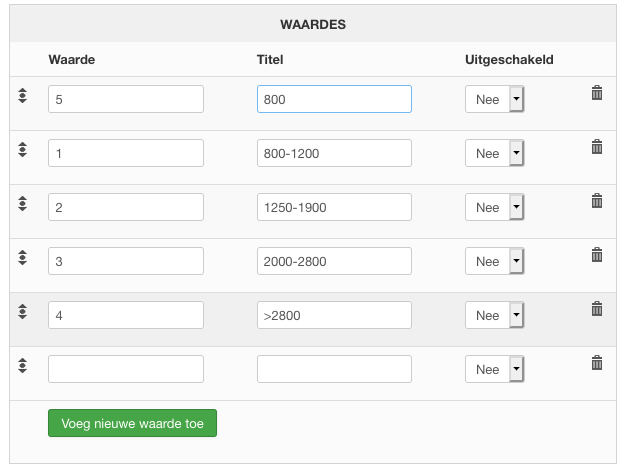626x473 pixels.
Task: Click the drag handle of the >2800 row
Action: (x=22, y=312)
